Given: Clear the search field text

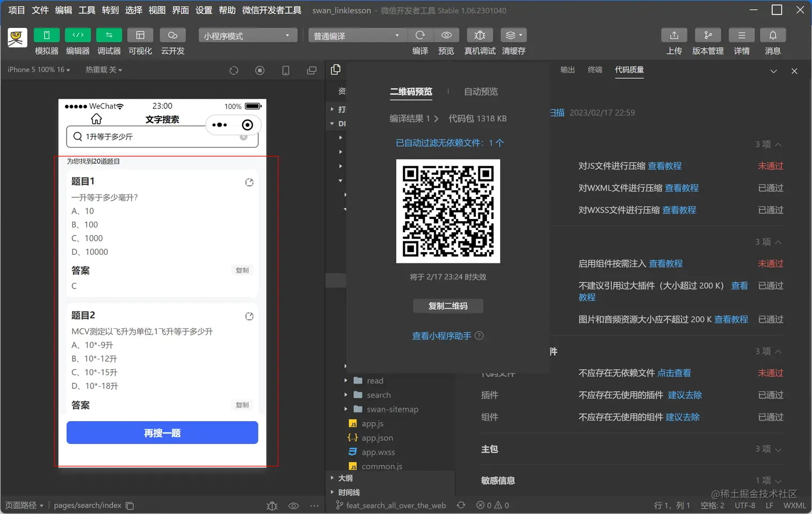Looking at the screenshot, I should 243,137.
